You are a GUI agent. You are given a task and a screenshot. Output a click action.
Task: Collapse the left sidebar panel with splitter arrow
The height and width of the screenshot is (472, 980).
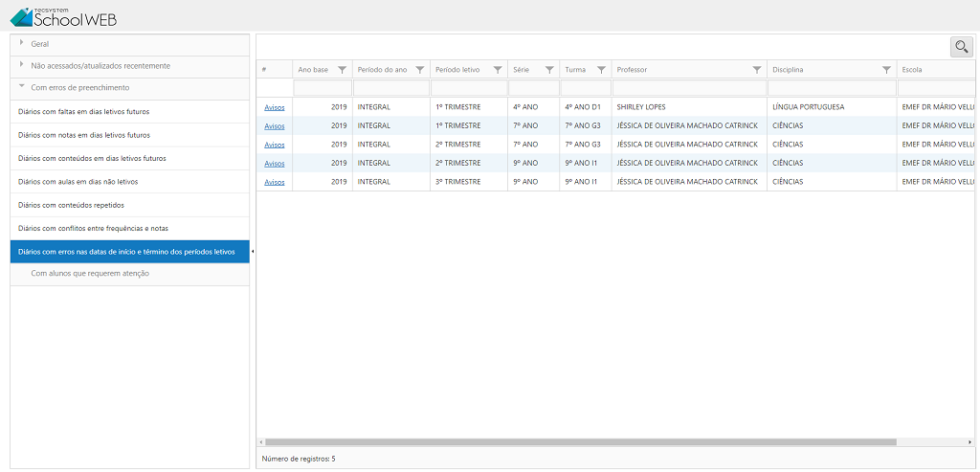point(253,252)
